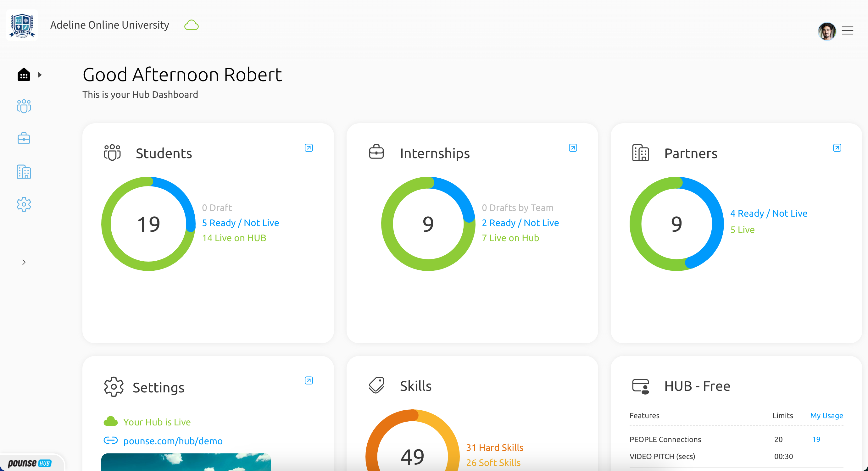
Task: Open Settings gear in sidebar
Action: [24, 204]
